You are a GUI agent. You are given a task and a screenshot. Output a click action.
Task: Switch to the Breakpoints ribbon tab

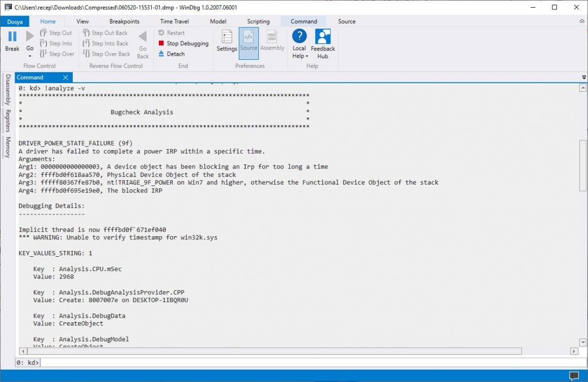click(x=124, y=21)
